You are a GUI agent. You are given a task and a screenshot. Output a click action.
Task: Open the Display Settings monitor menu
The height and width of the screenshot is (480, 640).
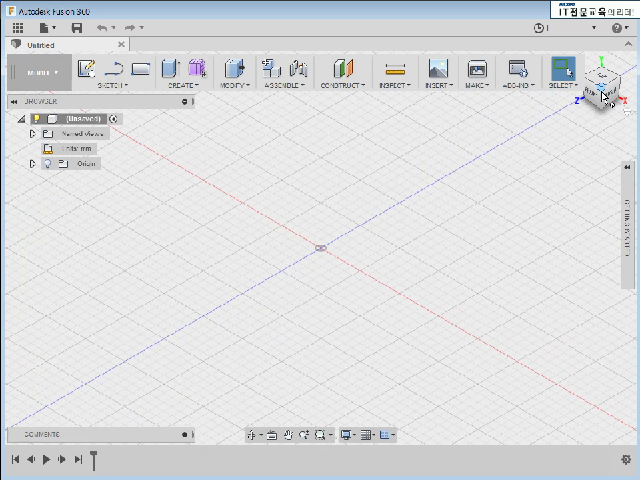click(346, 435)
